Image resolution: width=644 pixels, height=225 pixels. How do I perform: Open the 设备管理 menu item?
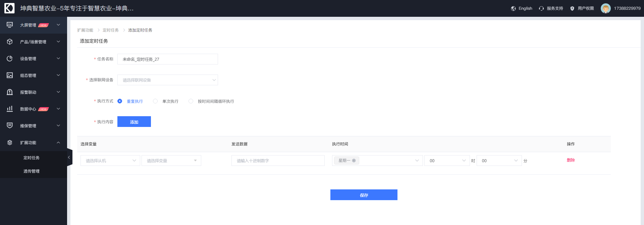[34, 58]
